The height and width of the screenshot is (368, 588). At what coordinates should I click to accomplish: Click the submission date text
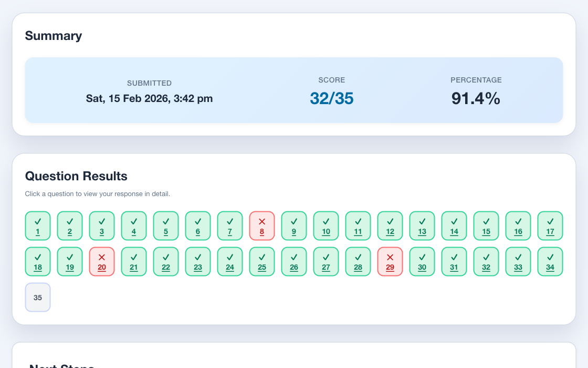pyautogui.click(x=149, y=98)
